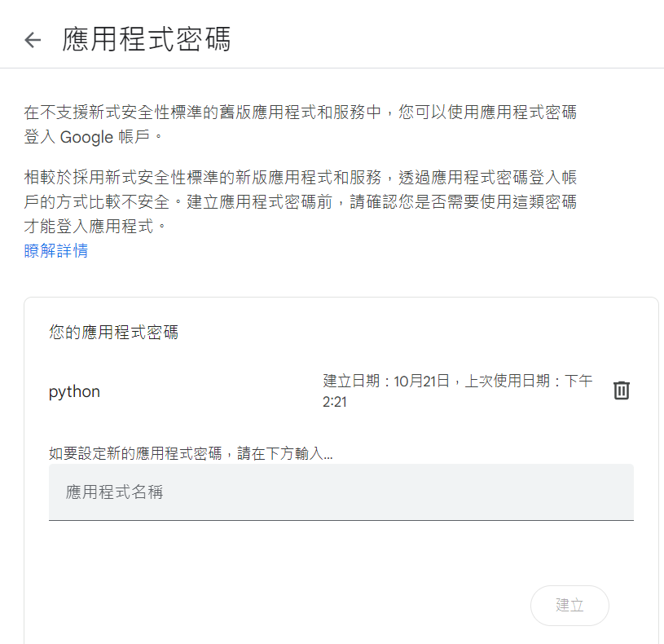
Task: Focus the 應用程式名稱 input field
Action: click(x=341, y=492)
